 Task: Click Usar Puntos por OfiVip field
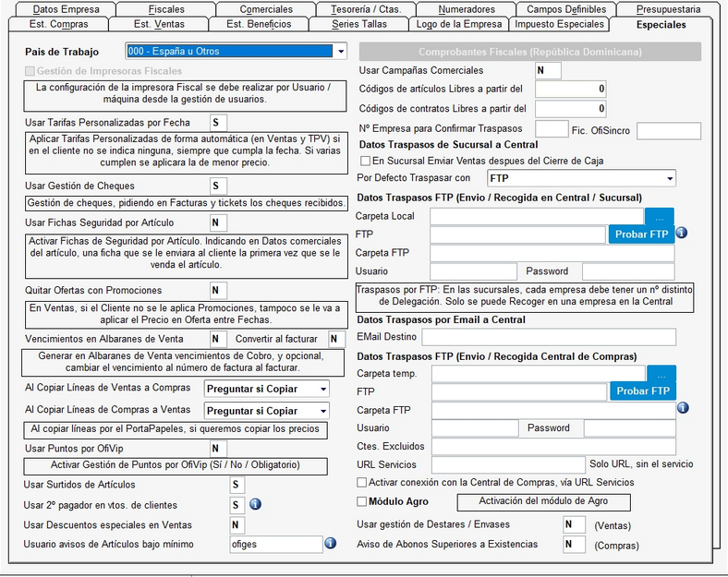(x=218, y=449)
